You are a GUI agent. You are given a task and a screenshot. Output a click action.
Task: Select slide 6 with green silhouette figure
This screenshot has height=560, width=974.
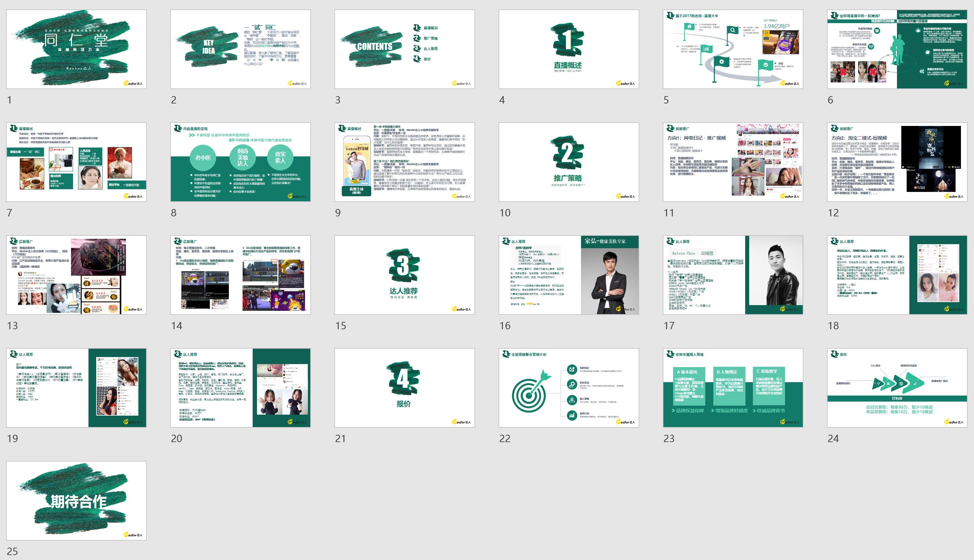(897, 49)
